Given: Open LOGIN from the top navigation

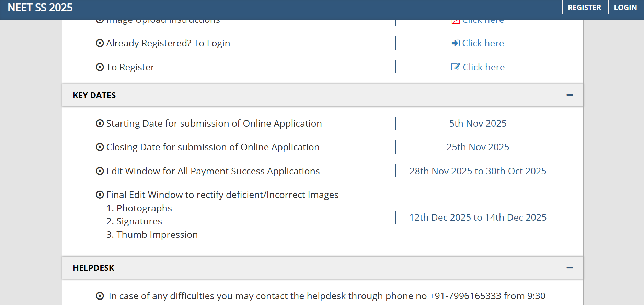Looking at the screenshot, I should point(625,8).
